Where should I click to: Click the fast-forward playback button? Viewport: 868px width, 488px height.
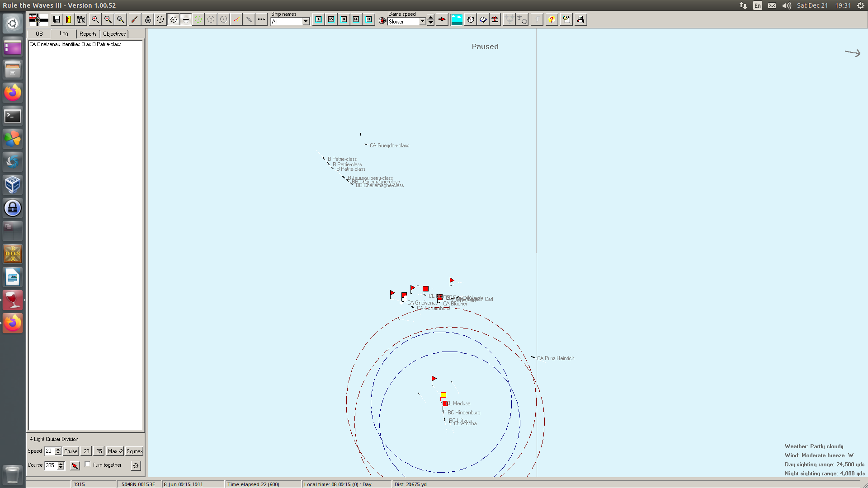[x=356, y=19]
